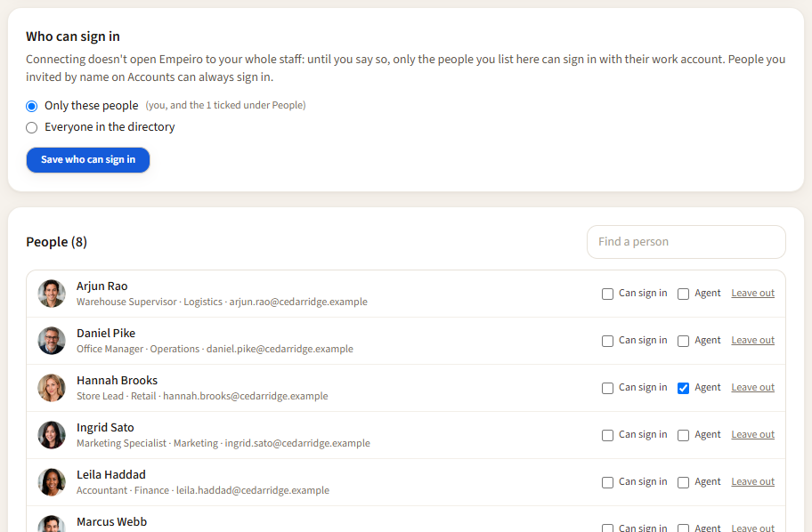Choose Everyone in the directory
Image resolution: width=812 pixels, height=532 pixels.
[31, 127]
